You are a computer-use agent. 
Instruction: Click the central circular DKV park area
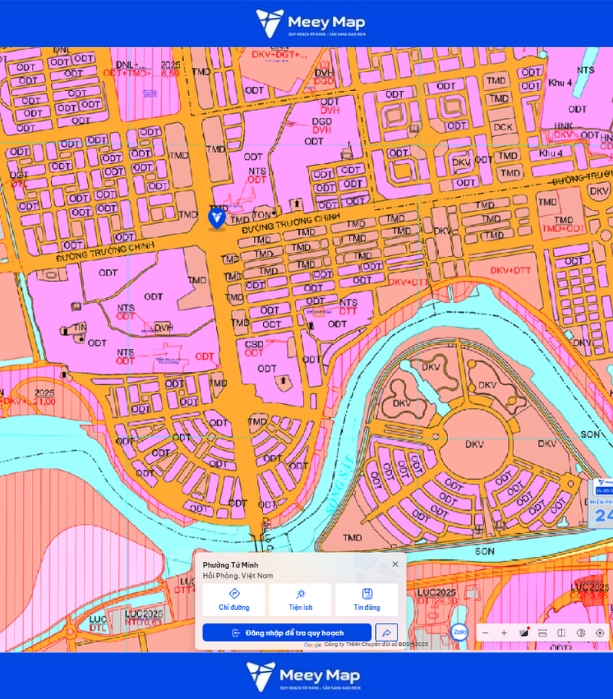474,444
